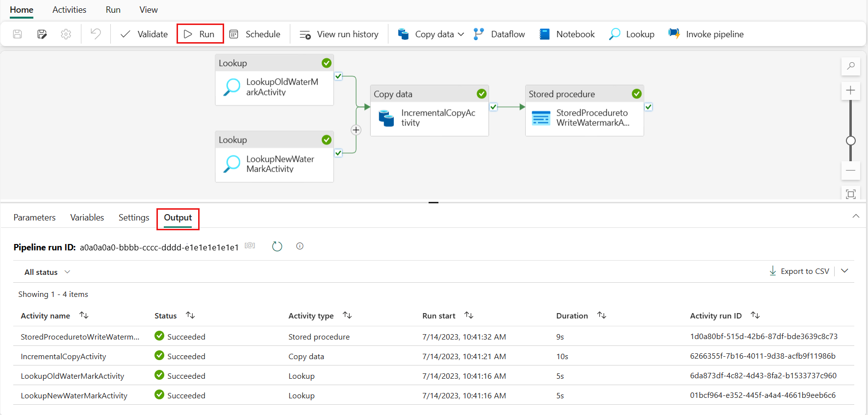Add a Lookup activity from toolbar
Screen dimensions: 868x415
(x=632, y=34)
